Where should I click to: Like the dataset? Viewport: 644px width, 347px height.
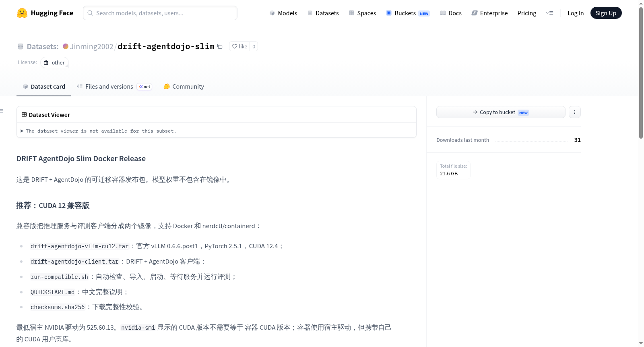(x=239, y=46)
